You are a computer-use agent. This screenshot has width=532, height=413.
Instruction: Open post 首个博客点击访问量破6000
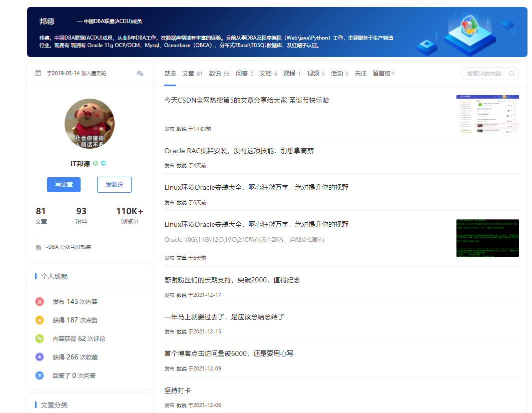coord(229,353)
